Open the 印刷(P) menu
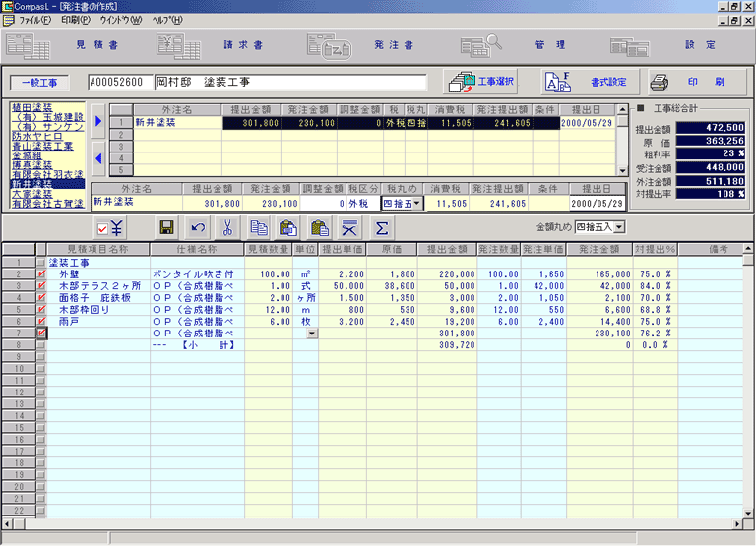Screen dimensions: 756x546 coord(76,20)
